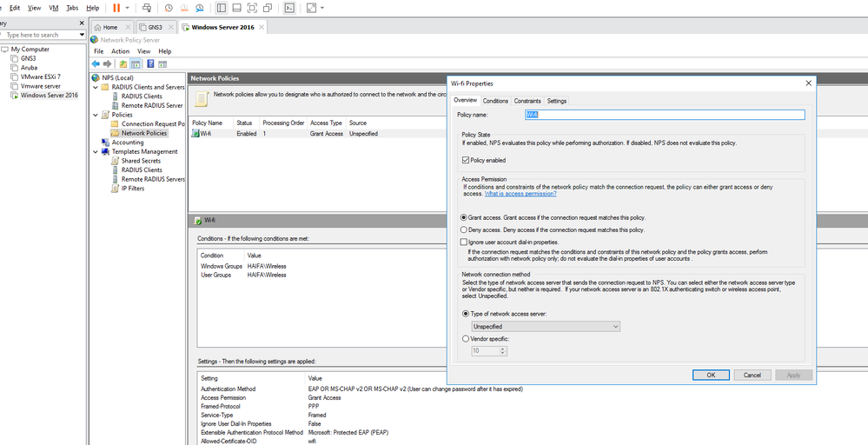Click the OK button

(710, 375)
